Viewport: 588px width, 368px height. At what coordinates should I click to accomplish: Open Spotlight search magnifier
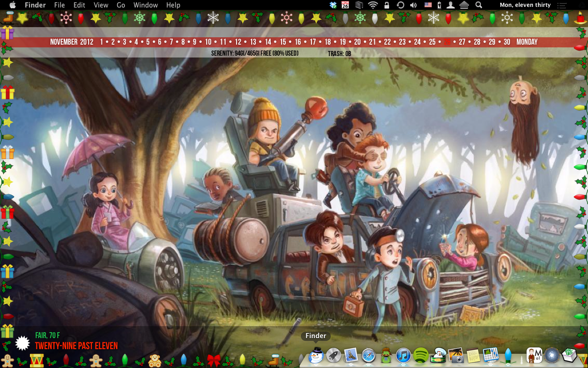[479, 5]
